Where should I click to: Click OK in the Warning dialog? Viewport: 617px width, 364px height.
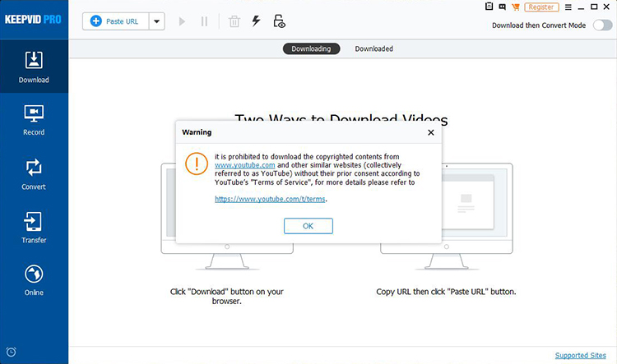click(308, 226)
